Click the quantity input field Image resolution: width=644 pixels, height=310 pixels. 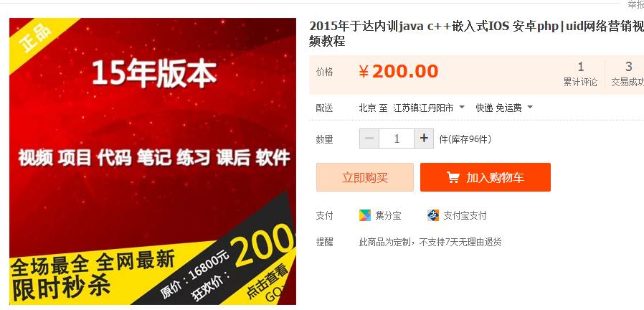[397, 138]
